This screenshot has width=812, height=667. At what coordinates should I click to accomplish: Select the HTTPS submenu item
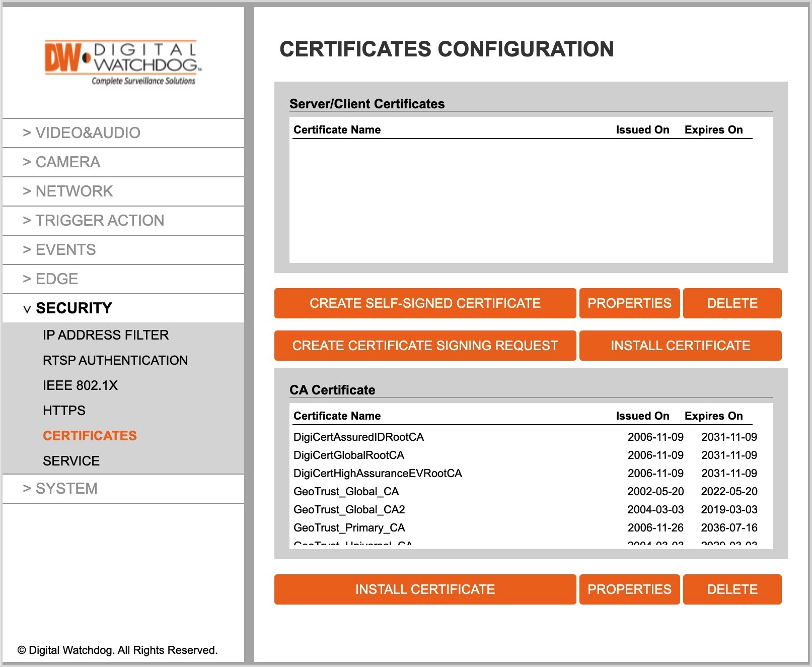[x=64, y=411]
